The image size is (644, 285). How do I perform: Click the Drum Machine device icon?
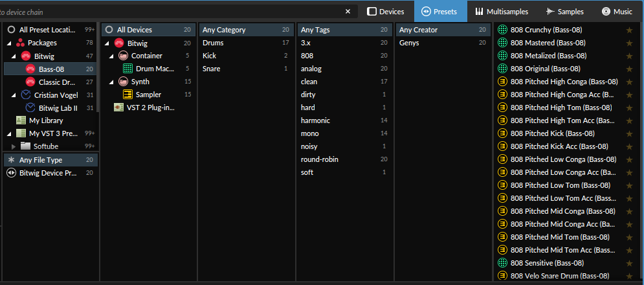click(128, 69)
